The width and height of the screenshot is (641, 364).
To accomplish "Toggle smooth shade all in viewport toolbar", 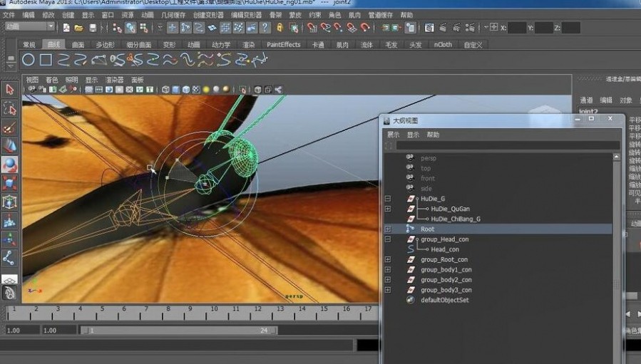I will [x=176, y=90].
